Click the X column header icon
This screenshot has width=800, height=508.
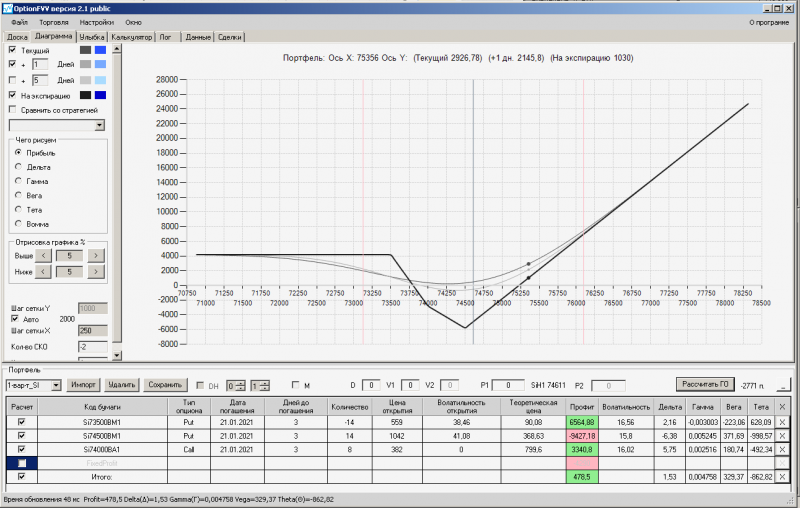[x=782, y=407]
